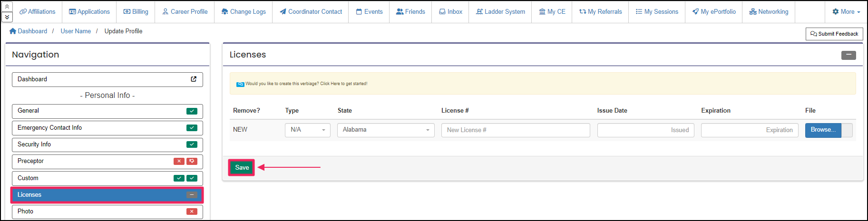Click red X icon beside Photo
The width and height of the screenshot is (868, 221).
[x=192, y=211]
